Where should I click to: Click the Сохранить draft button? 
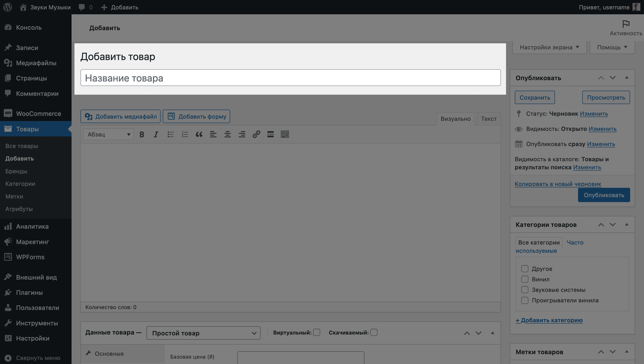[535, 98]
